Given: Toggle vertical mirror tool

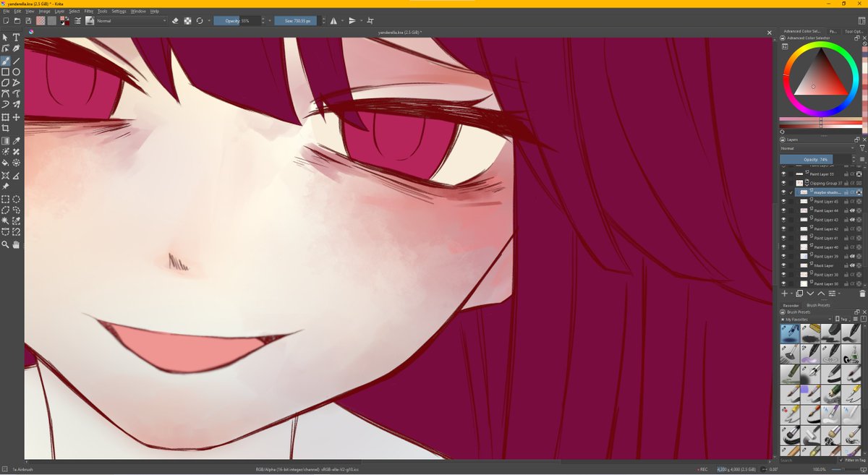Looking at the screenshot, I should pyautogui.click(x=352, y=21).
